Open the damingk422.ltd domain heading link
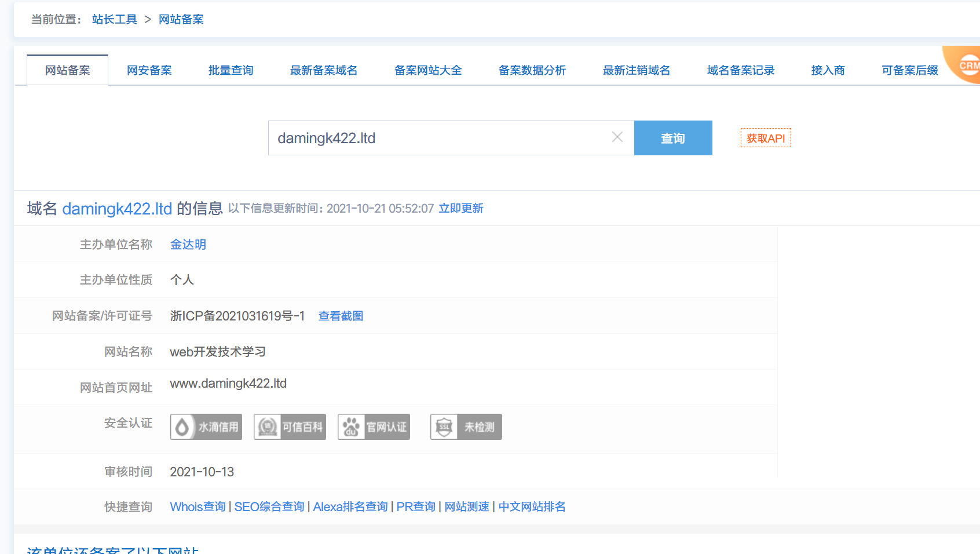980x554 pixels. (117, 209)
